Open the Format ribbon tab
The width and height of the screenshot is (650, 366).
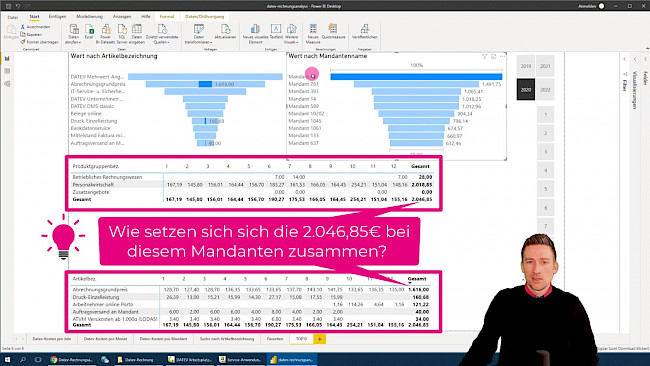167,17
